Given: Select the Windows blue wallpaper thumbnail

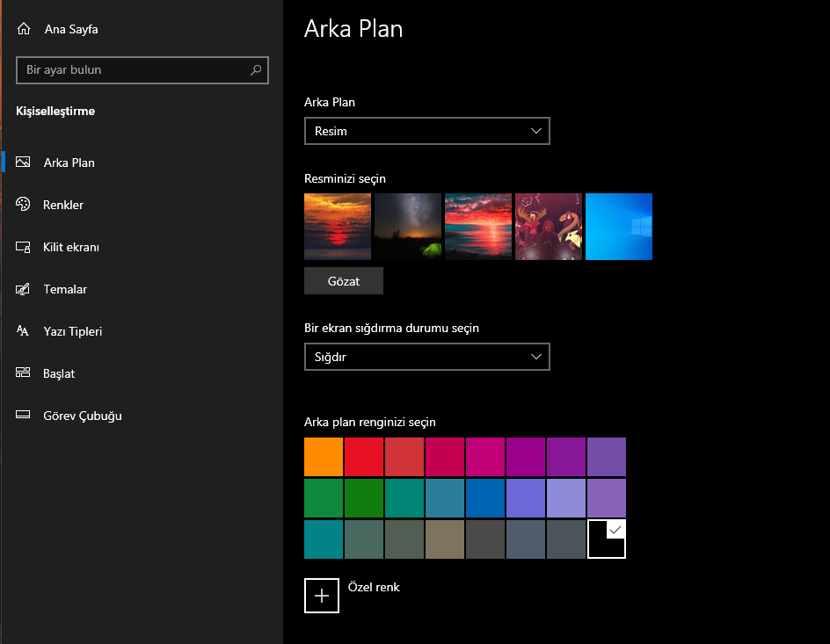Looking at the screenshot, I should pyautogui.click(x=619, y=227).
